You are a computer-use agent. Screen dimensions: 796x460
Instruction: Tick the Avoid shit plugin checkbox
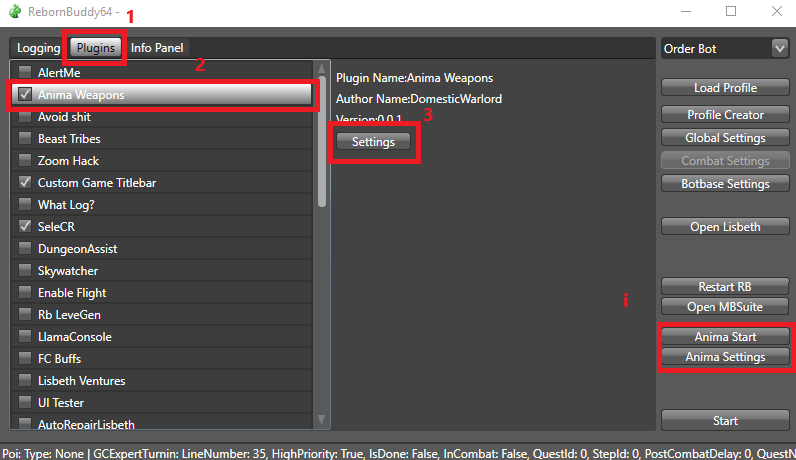(x=24, y=116)
